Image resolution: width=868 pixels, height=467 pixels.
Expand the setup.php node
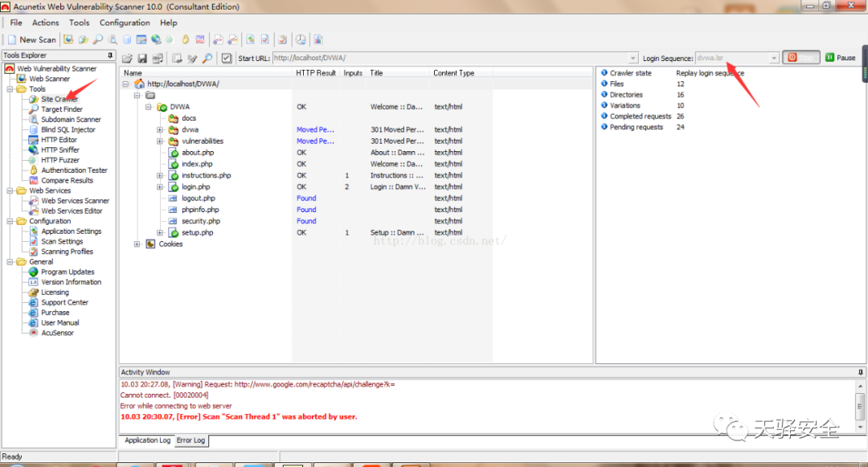160,233
